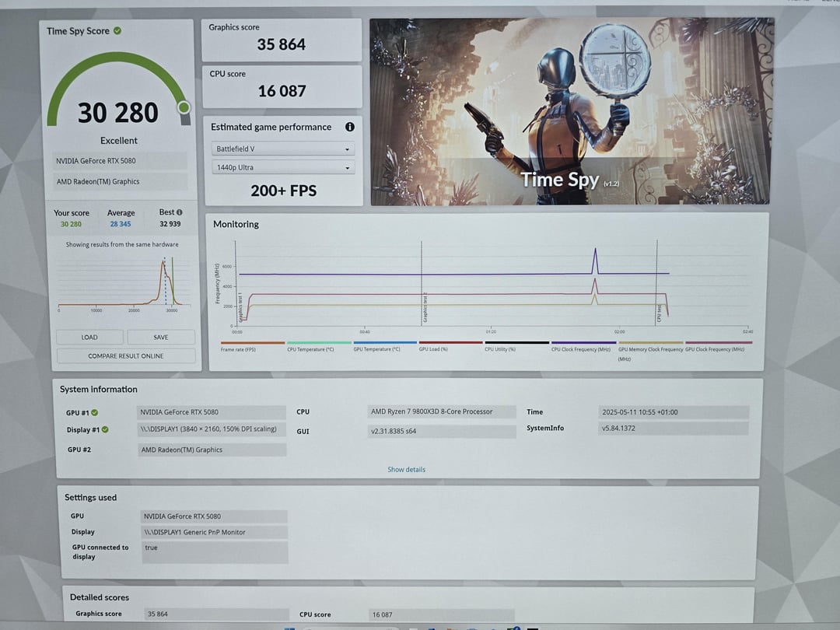The width and height of the screenshot is (840, 630).
Task: Open the Battlefield V game dropdown
Action: (x=283, y=149)
